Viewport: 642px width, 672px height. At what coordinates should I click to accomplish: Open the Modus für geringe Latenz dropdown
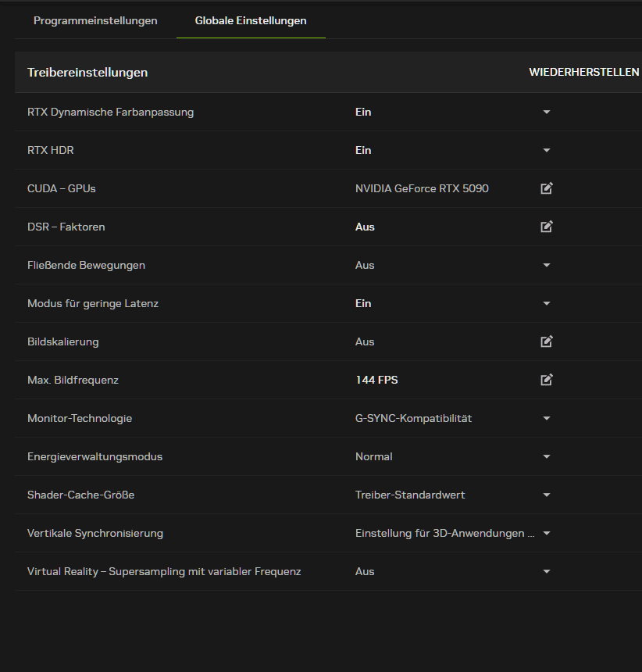point(547,303)
